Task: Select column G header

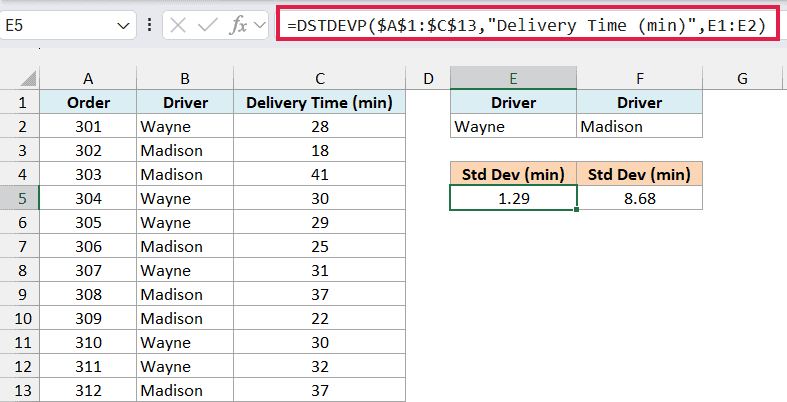Action: [x=742, y=79]
